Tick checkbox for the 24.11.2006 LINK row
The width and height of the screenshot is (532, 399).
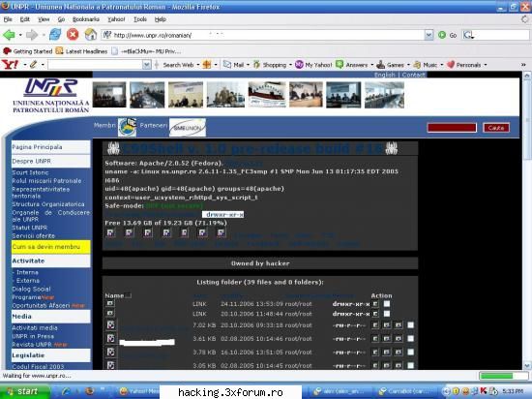tap(387, 303)
